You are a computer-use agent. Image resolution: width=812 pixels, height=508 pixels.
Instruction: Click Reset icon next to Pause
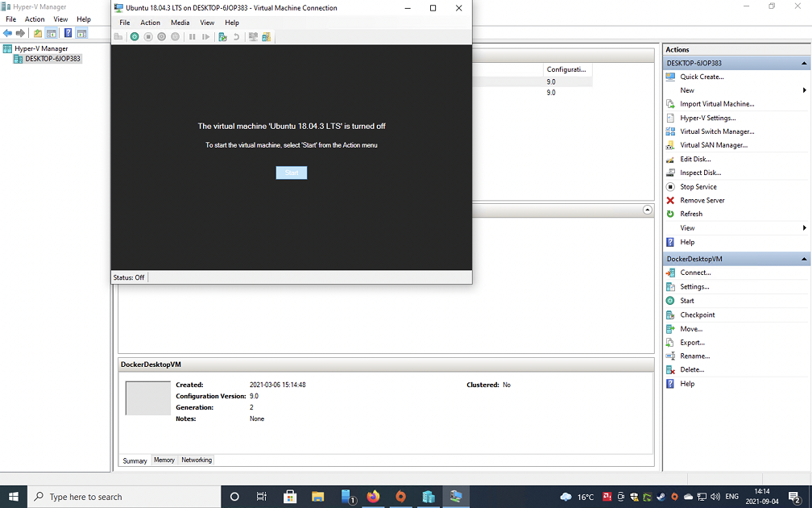[x=205, y=37]
